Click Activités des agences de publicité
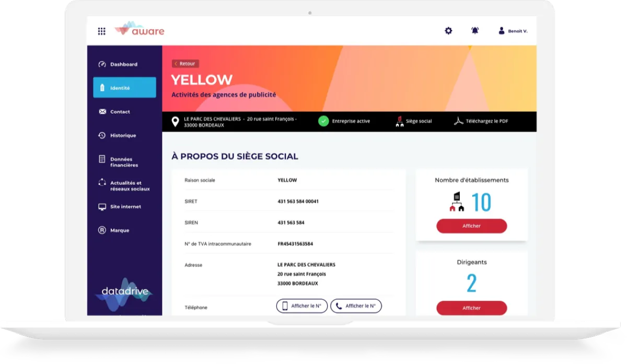 pos(224,95)
